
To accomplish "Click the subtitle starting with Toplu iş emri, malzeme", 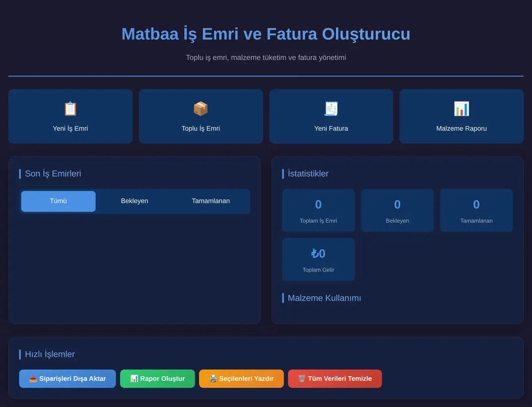I will click(x=266, y=58).
